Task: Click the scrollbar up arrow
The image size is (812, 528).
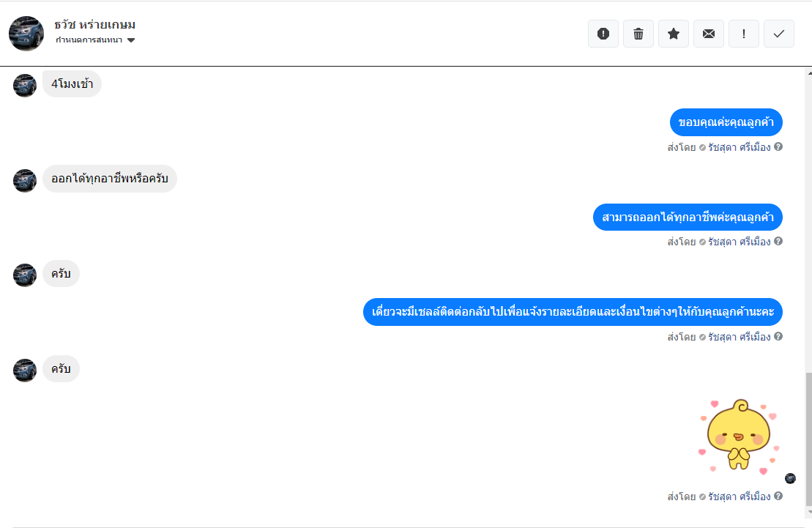Action: (x=808, y=73)
